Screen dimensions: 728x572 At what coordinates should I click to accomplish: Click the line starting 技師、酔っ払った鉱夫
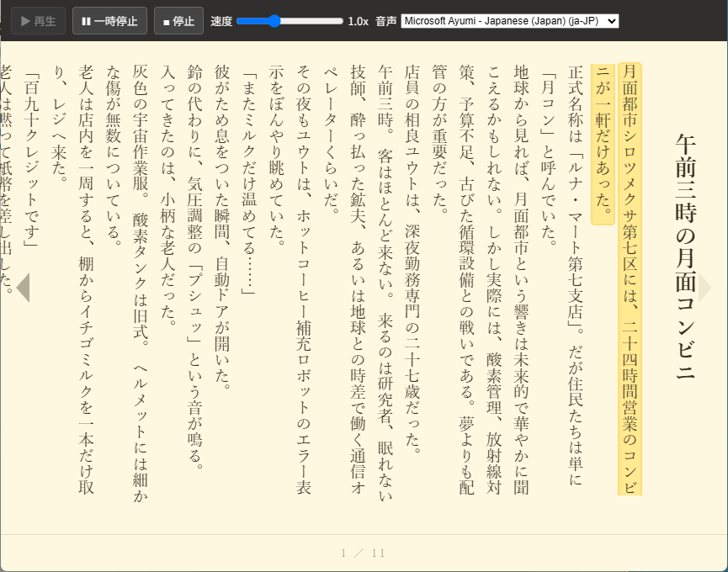tap(358, 280)
